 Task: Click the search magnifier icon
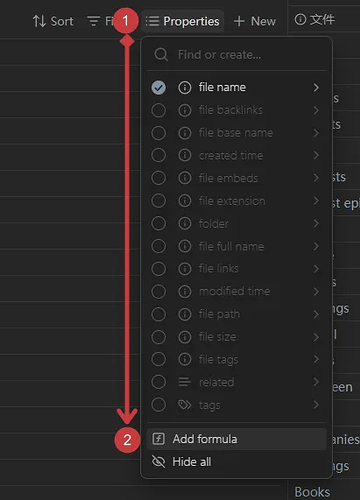(x=161, y=54)
